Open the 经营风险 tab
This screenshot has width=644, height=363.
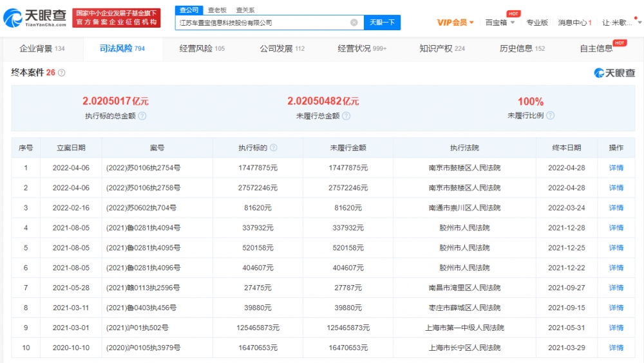pos(202,48)
